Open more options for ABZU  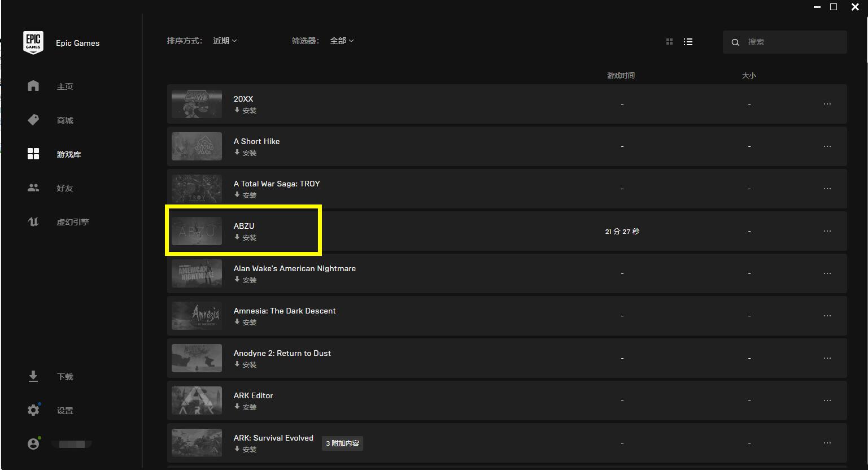(827, 231)
